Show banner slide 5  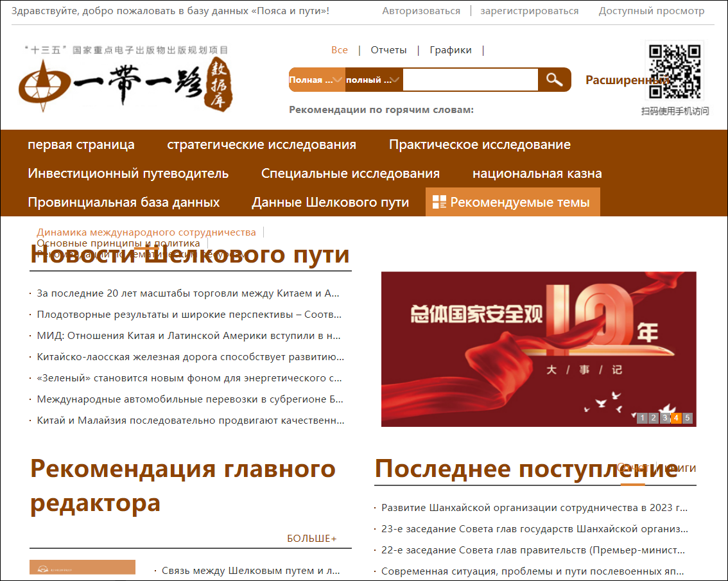pyautogui.click(x=688, y=418)
